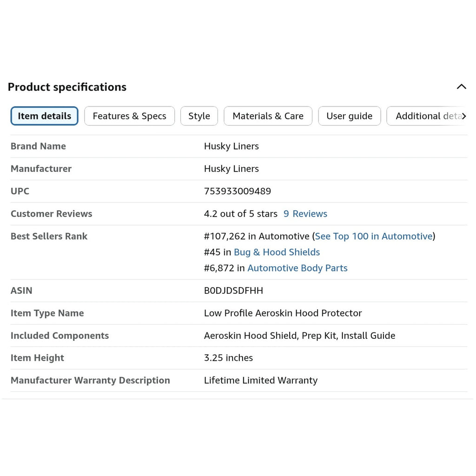The width and height of the screenshot is (476, 476).
Task: Open the Materials & Care tab
Action: (x=268, y=116)
